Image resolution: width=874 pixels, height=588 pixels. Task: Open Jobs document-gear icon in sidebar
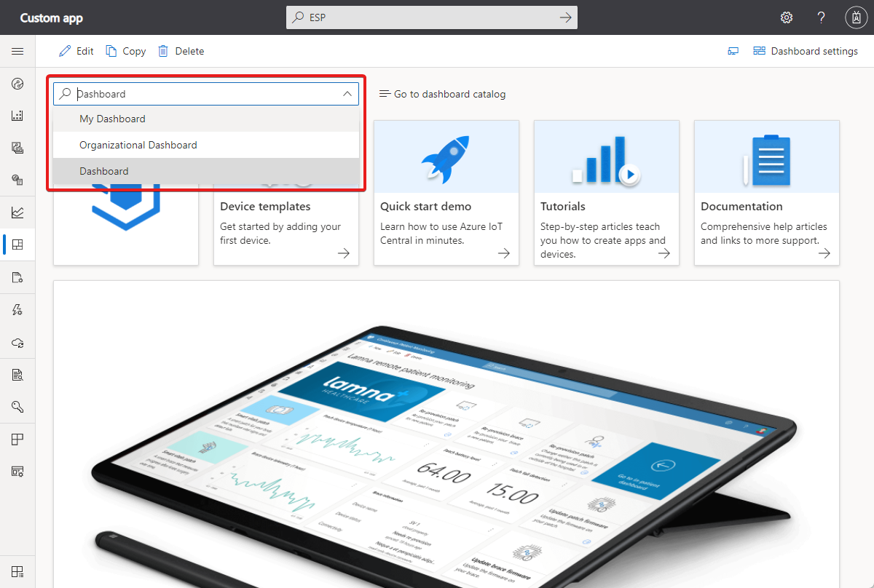point(17,277)
